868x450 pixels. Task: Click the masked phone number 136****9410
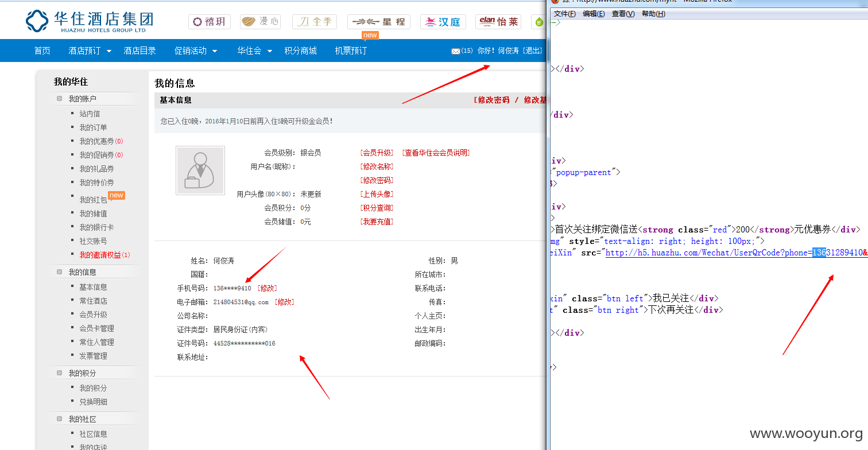click(232, 288)
